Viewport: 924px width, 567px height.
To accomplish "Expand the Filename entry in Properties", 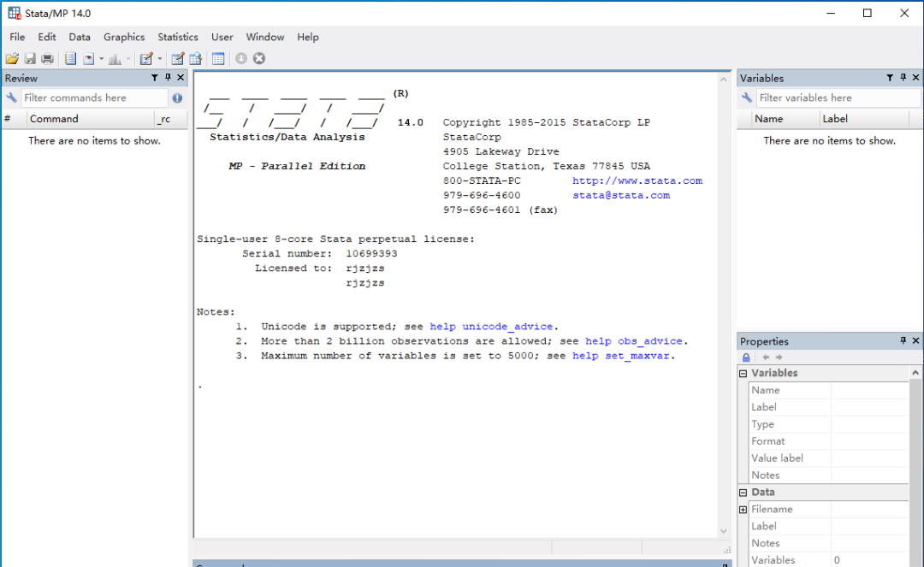I will tap(742, 509).
